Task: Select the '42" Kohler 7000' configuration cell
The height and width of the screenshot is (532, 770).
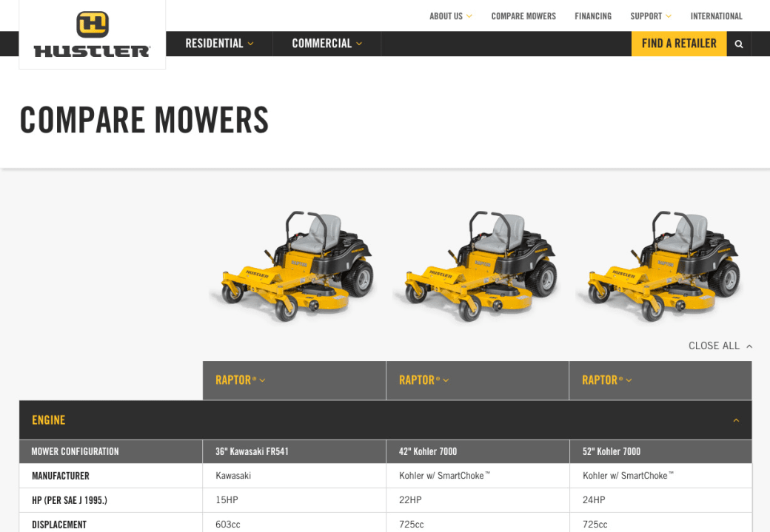Action: [x=478, y=451]
